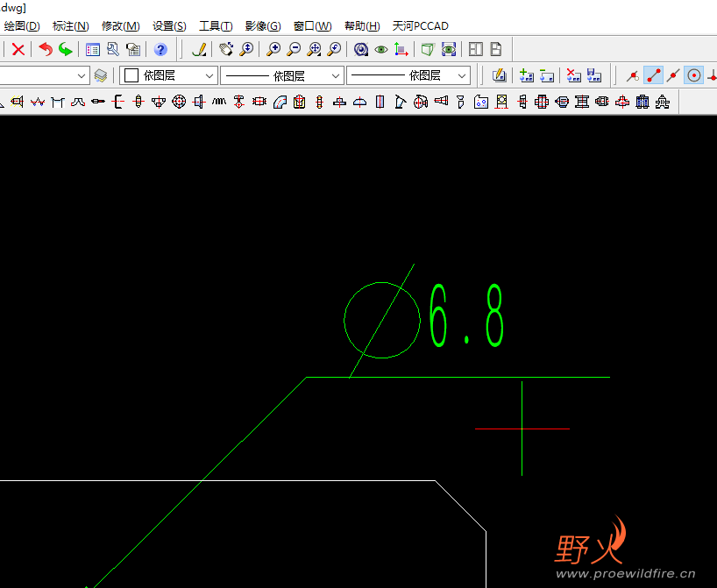Open help with blue question mark icon
The width and height of the screenshot is (717, 588).
[x=160, y=50]
